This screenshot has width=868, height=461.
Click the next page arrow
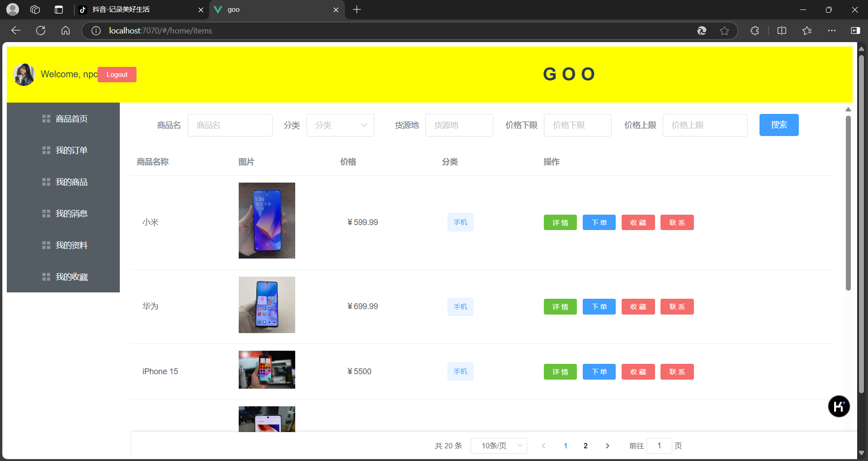pyautogui.click(x=607, y=446)
